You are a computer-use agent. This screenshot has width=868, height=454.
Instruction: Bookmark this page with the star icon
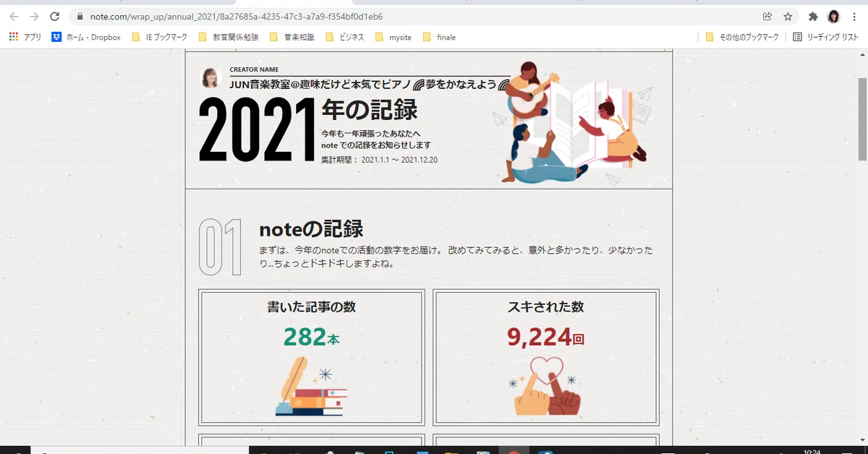tap(788, 17)
